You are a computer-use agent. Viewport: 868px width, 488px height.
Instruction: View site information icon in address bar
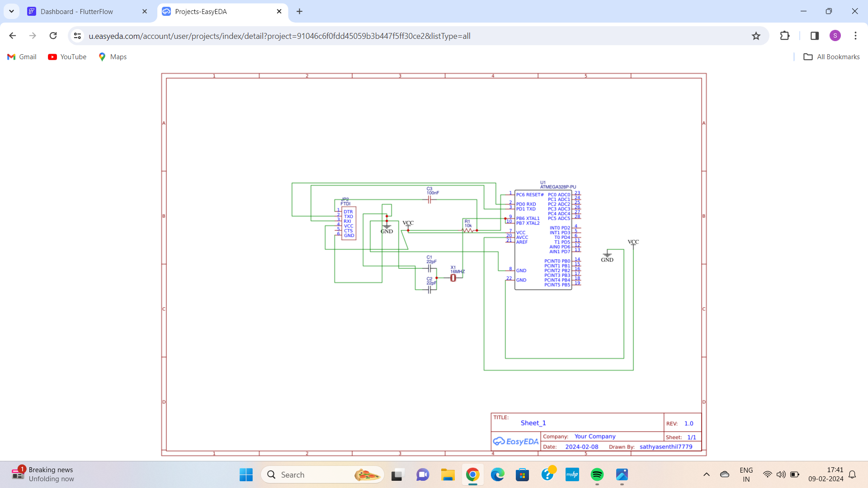(x=77, y=36)
